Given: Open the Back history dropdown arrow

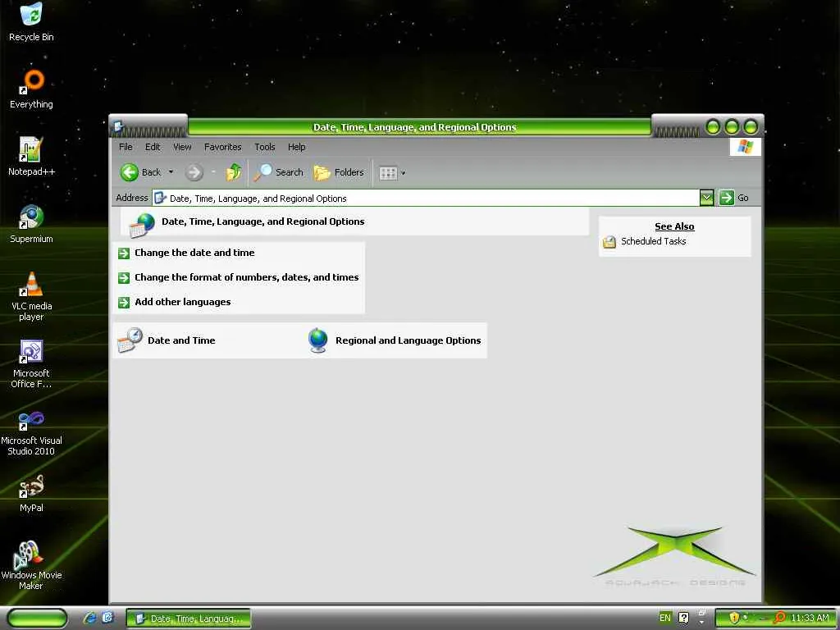Looking at the screenshot, I should pyautogui.click(x=171, y=172).
